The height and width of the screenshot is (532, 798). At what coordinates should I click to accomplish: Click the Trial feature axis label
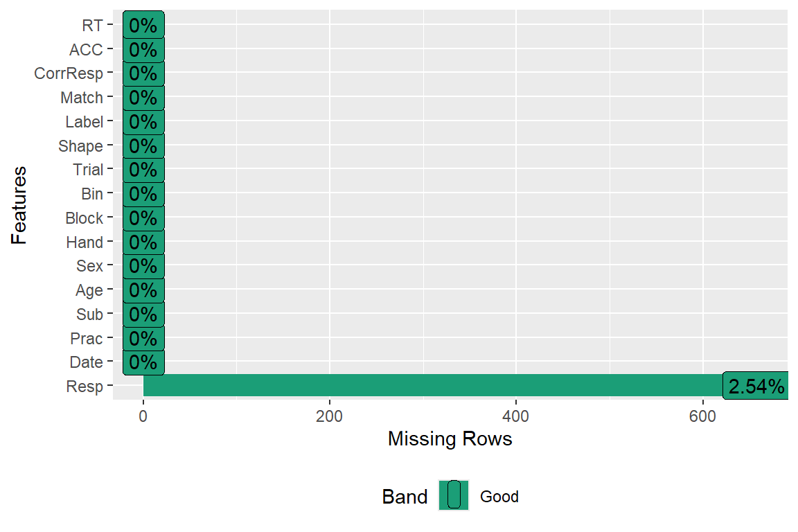point(88,170)
